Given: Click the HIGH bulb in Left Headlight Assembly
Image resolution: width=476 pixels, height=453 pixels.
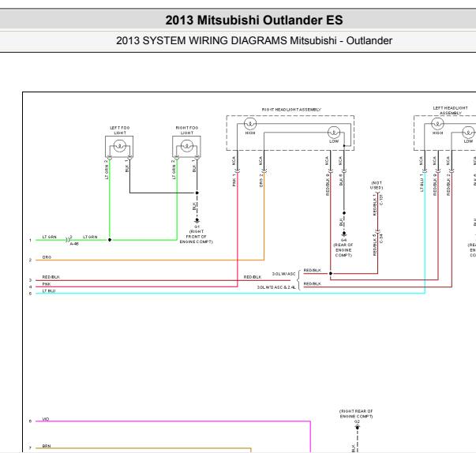Looking at the screenshot, I should click(437, 124).
